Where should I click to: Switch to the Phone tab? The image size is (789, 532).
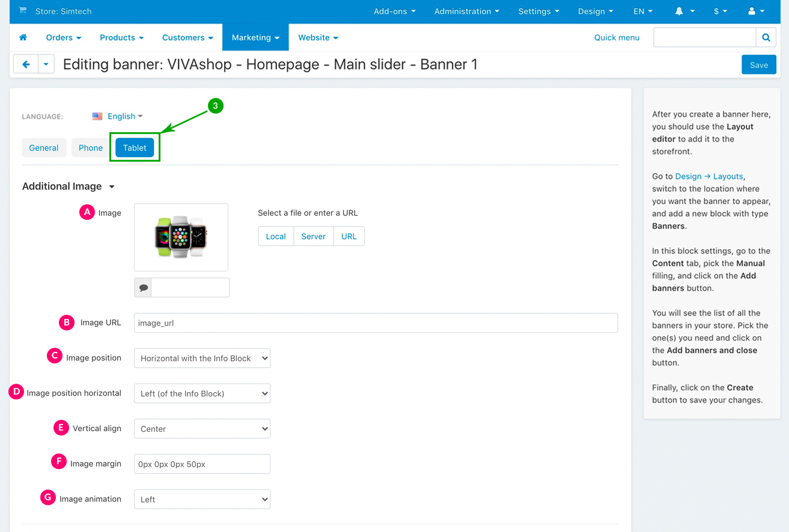tap(91, 148)
